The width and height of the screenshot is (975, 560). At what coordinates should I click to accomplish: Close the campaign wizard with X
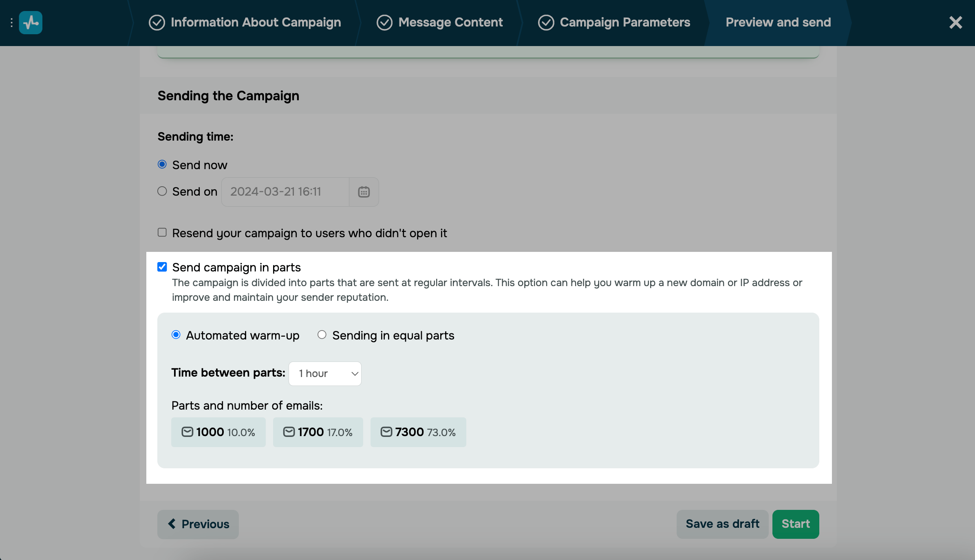point(955,23)
